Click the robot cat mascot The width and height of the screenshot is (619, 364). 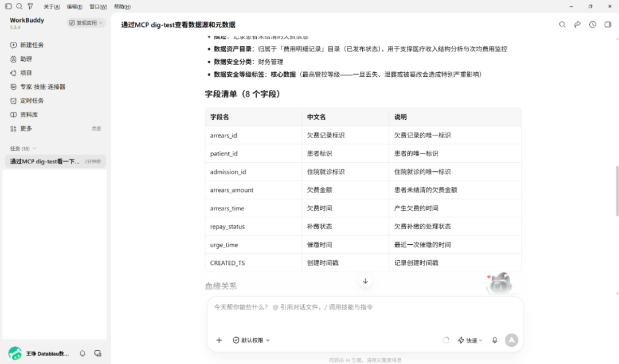pos(500,284)
